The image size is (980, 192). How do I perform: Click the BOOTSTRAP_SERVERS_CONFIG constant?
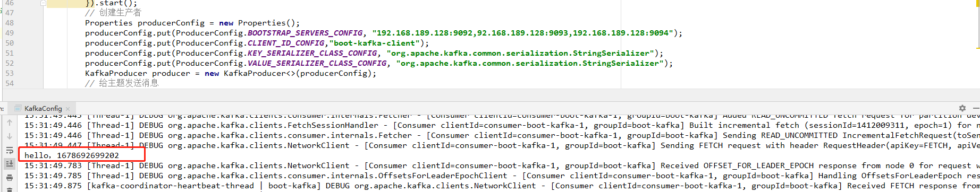coord(305,33)
